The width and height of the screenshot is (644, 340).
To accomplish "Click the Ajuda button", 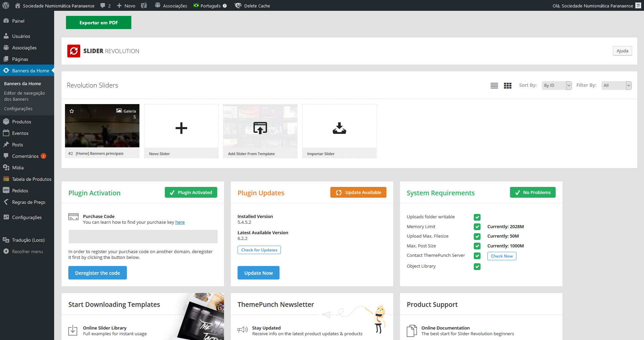I will [622, 51].
